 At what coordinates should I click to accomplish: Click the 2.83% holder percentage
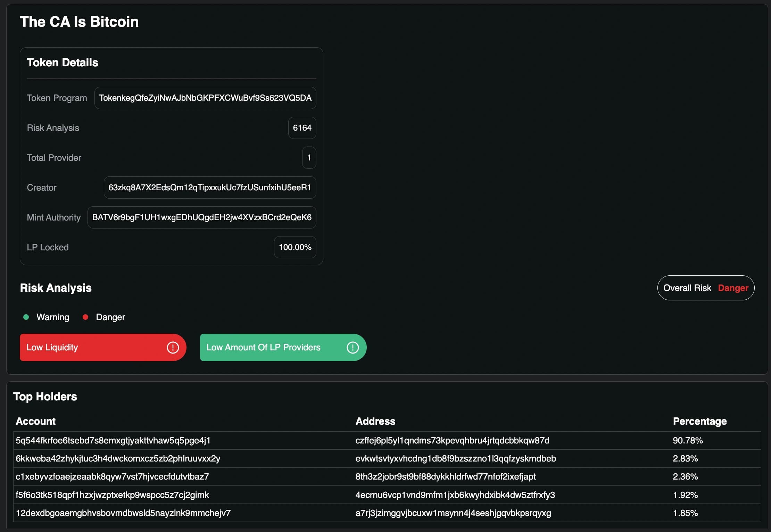point(685,459)
